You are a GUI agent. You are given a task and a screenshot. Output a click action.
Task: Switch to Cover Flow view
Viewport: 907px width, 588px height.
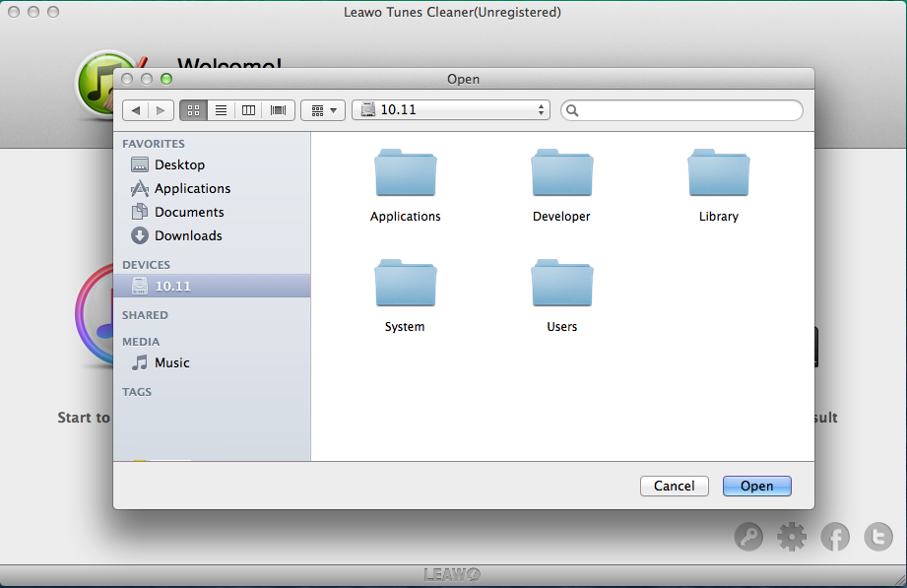[279, 110]
